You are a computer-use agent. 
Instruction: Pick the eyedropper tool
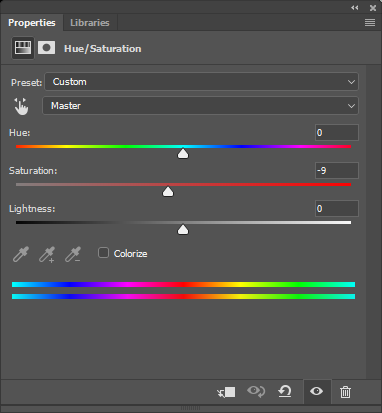coord(21,254)
